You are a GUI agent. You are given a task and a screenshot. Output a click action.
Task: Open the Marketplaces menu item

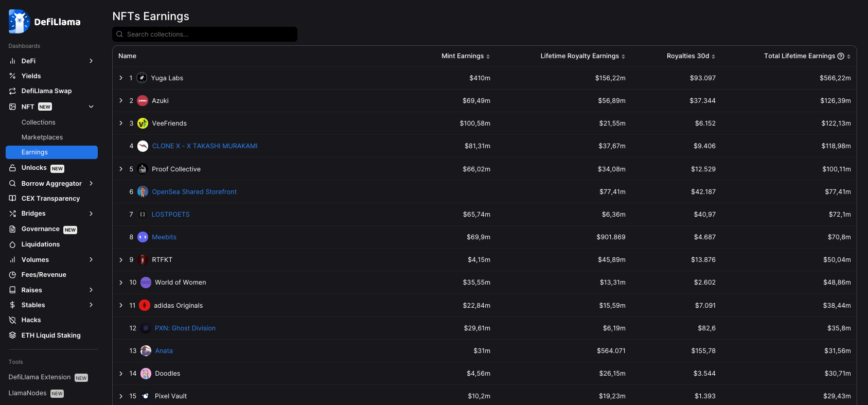(x=42, y=137)
